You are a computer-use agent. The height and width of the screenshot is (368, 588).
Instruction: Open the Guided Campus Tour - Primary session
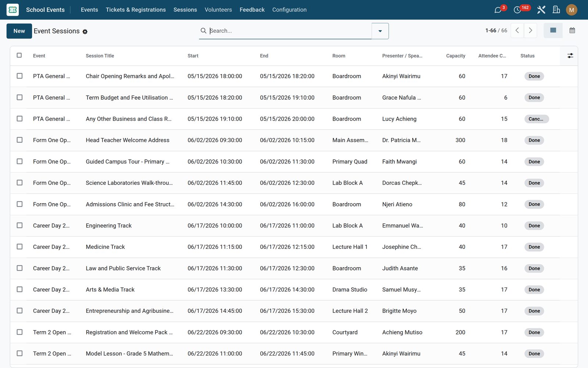click(x=128, y=162)
